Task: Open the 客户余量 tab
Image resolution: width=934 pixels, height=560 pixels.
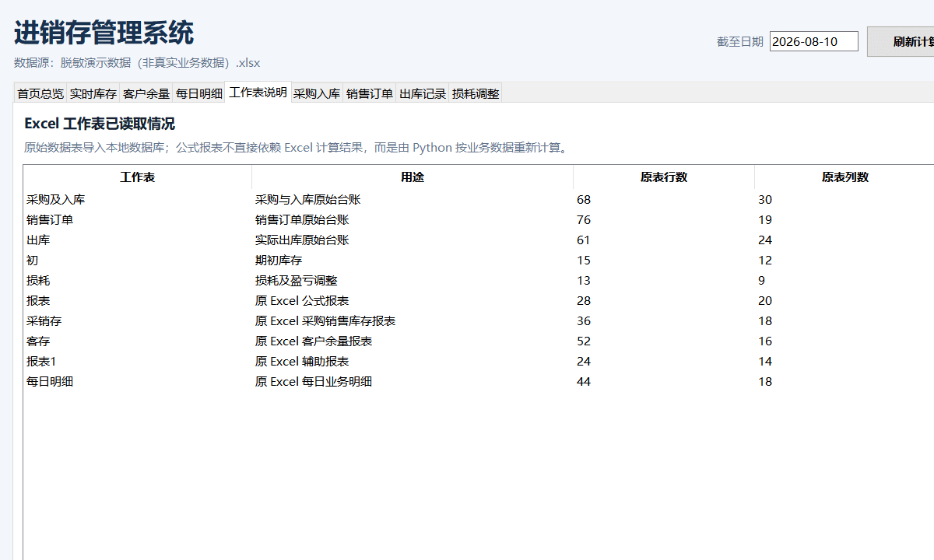Action: 146,93
